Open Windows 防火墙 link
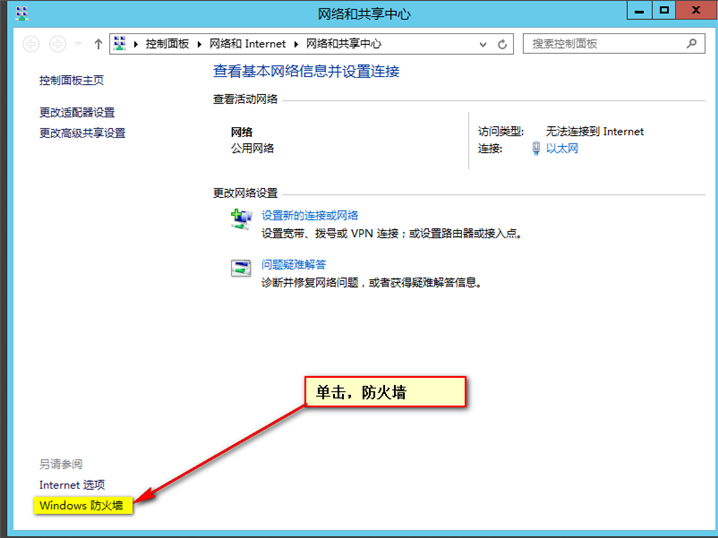718x538 pixels. [x=82, y=505]
